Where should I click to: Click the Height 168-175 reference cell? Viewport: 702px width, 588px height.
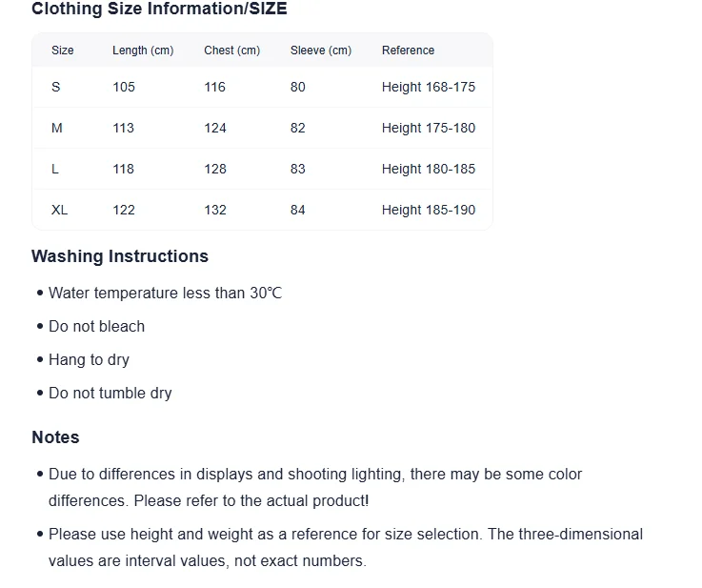429,87
